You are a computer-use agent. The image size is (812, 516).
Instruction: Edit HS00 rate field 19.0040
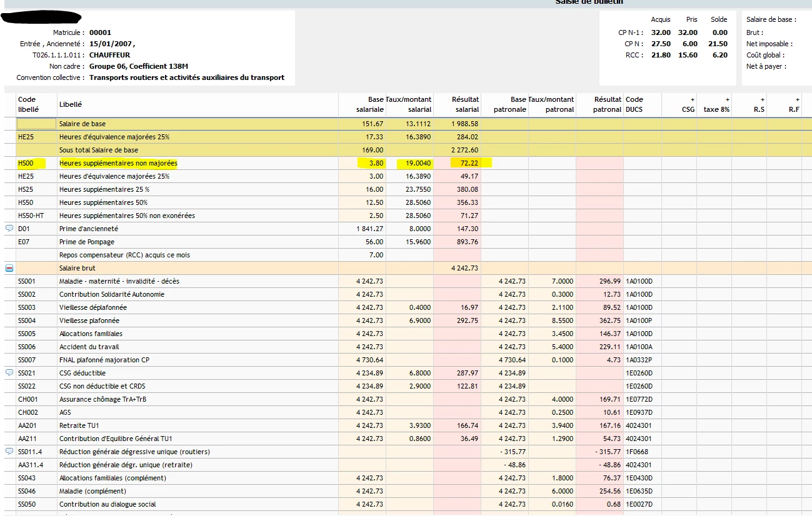418,164
